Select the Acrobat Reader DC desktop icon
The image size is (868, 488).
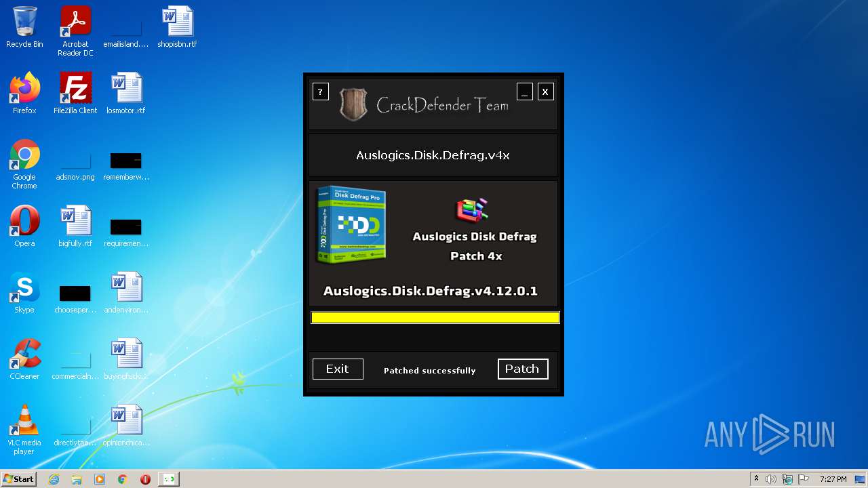click(75, 31)
